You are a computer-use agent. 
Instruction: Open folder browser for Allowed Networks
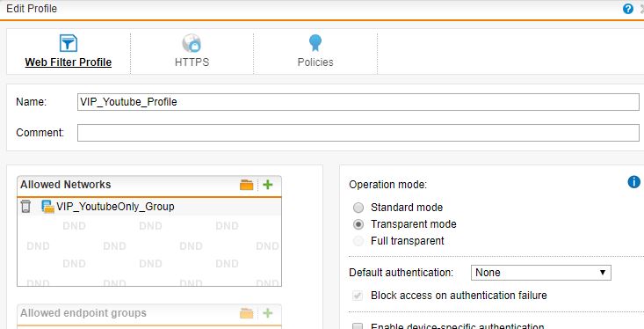click(x=246, y=185)
